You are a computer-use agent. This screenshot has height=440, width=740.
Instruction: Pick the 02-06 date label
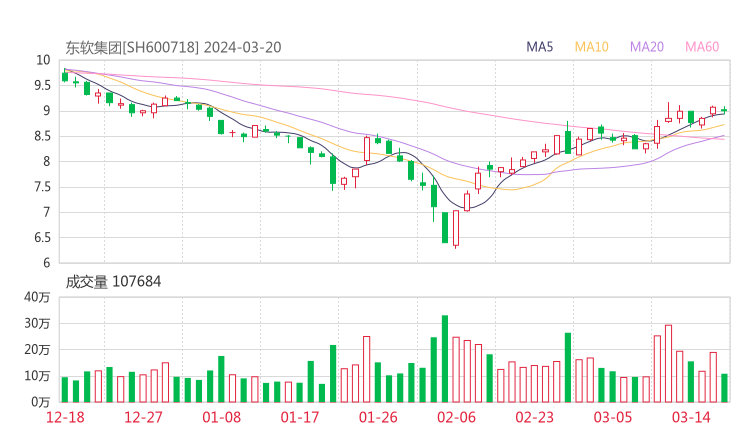[x=457, y=417]
